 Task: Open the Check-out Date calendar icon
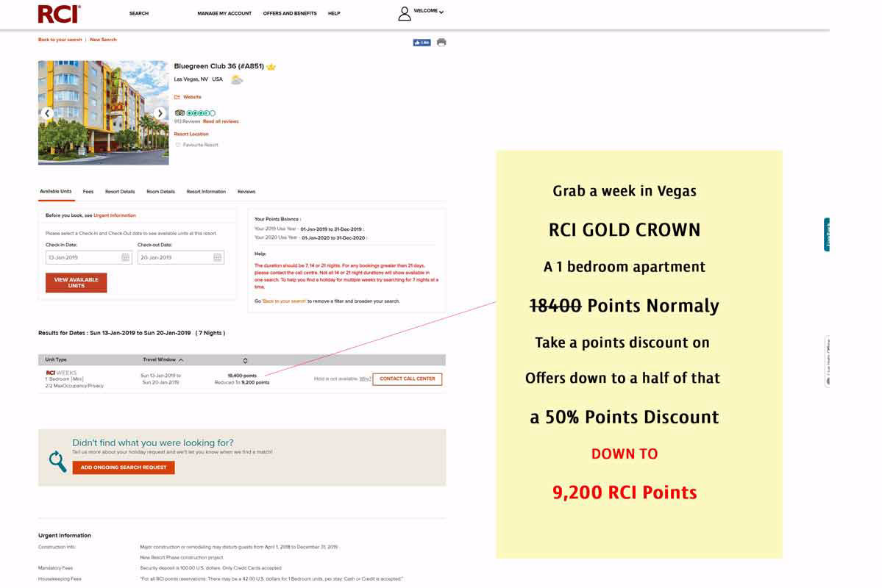(x=217, y=257)
